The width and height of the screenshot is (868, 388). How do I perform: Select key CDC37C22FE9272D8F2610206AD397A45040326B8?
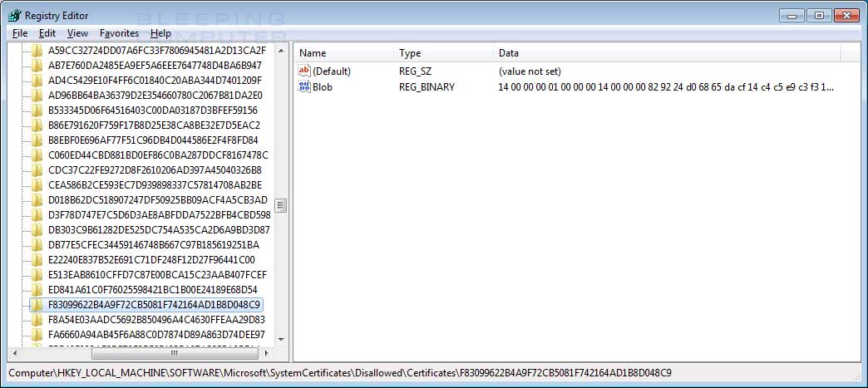(155, 170)
